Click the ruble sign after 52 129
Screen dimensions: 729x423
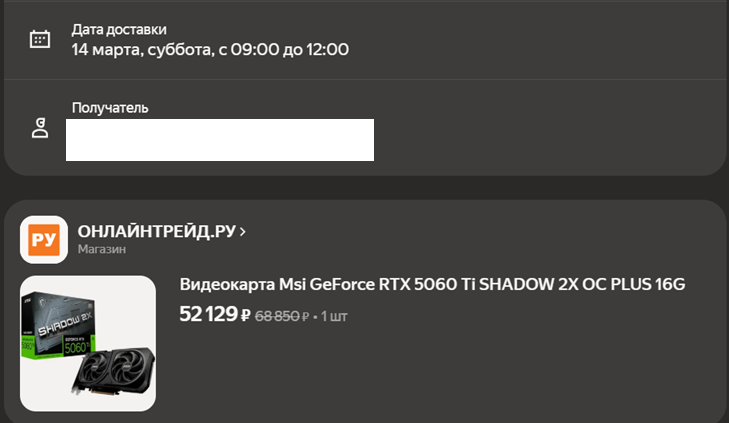[246, 316]
